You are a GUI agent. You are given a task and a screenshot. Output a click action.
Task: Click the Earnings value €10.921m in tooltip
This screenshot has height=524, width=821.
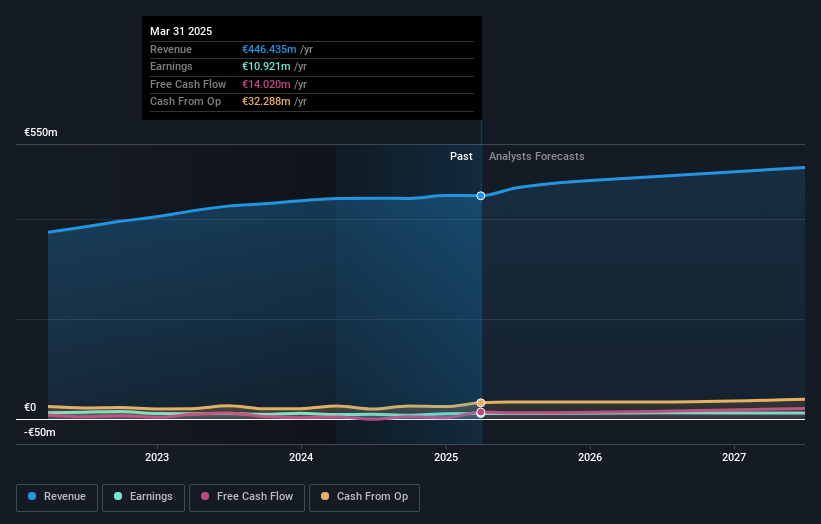coord(266,66)
